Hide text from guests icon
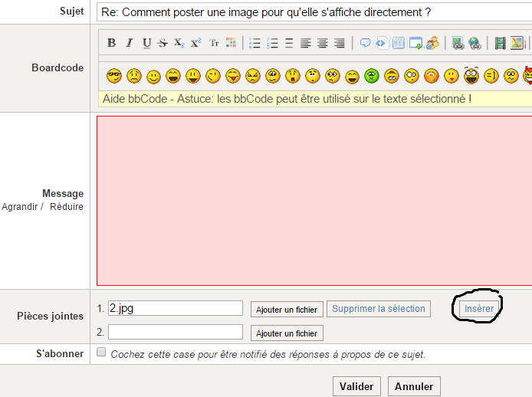 click(x=432, y=43)
